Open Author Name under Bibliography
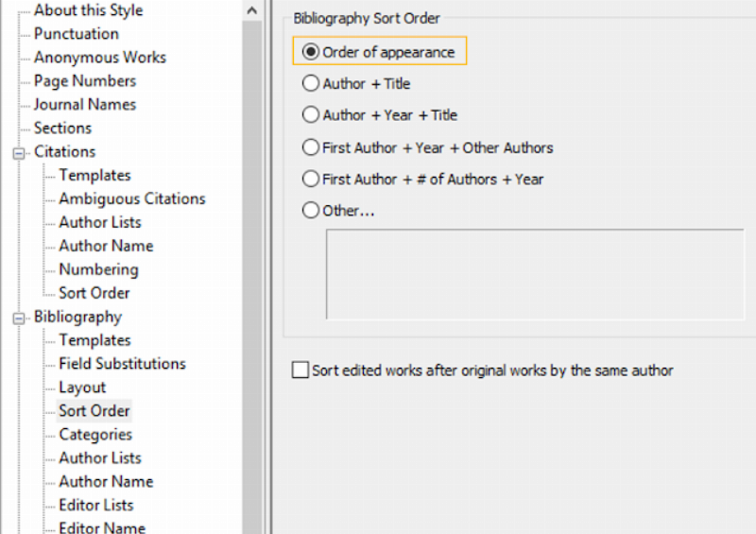This screenshot has width=756, height=534. point(106,481)
